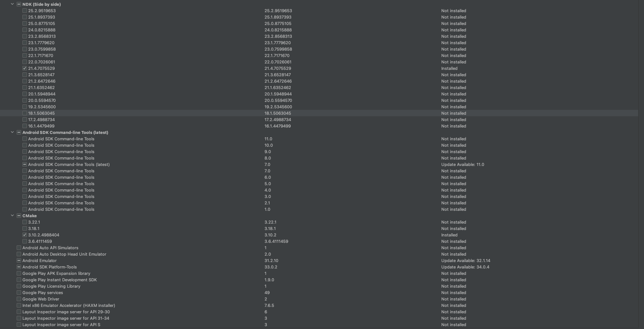
Task: Select the 'Update Available: 11.0' status text
Action: [x=462, y=164]
